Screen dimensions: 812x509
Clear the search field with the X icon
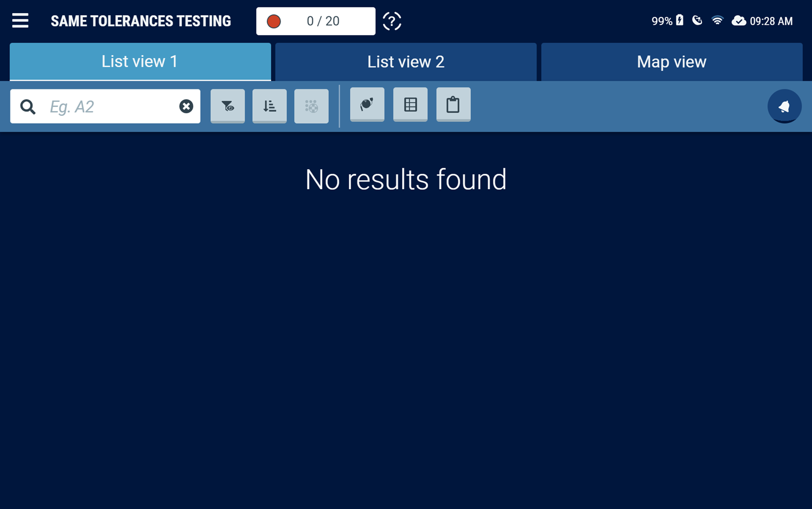186,106
